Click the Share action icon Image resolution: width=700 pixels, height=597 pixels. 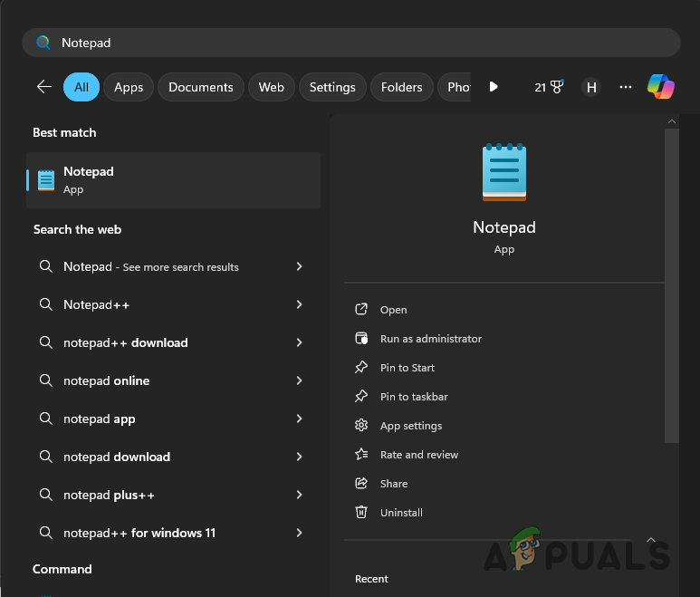(361, 483)
